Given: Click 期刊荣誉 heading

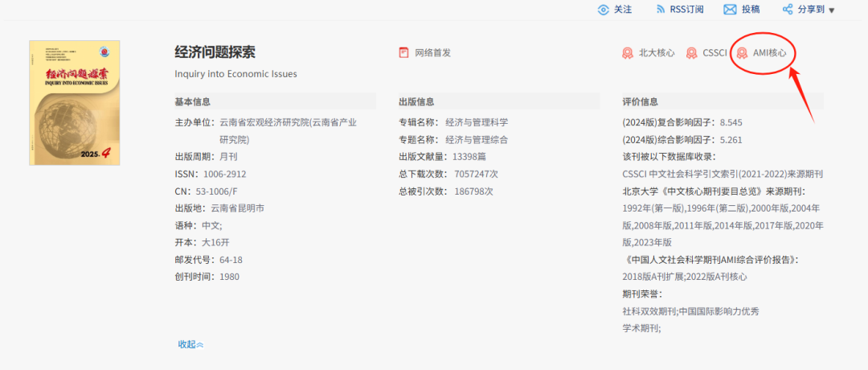Looking at the screenshot, I should [x=642, y=294].
